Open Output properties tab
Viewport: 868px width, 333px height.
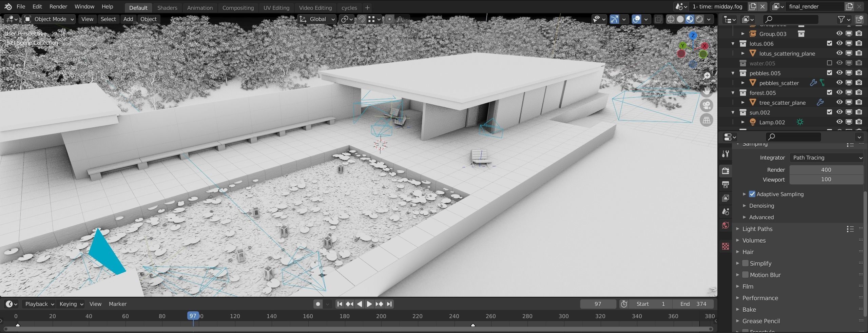click(x=726, y=185)
